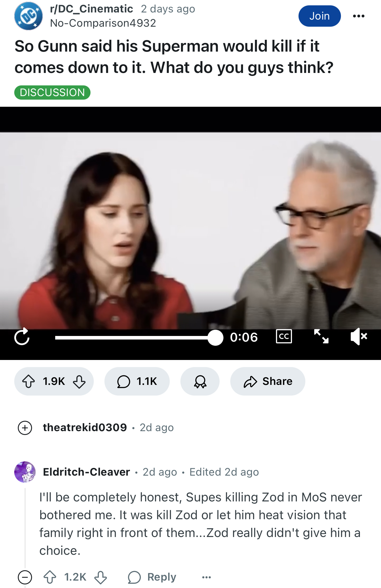Downvote Eldritch-Cleaver's comment
This screenshot has height=588, width=381.
click(101, 577)
